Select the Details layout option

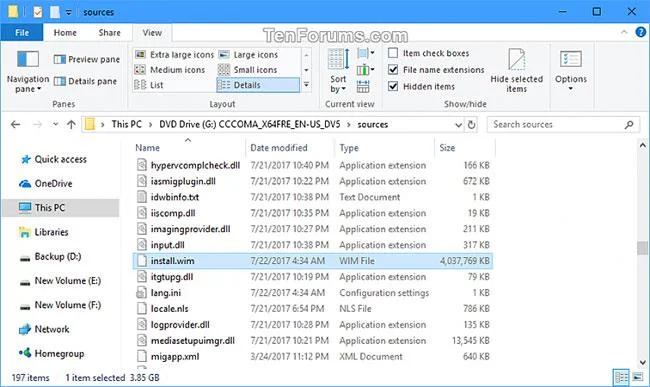pos(257,85)
